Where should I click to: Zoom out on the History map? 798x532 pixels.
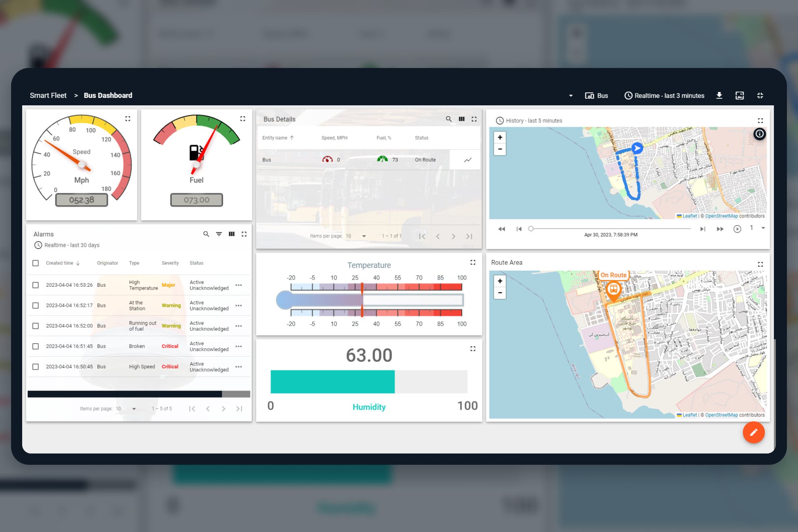(x=500, y=149)
